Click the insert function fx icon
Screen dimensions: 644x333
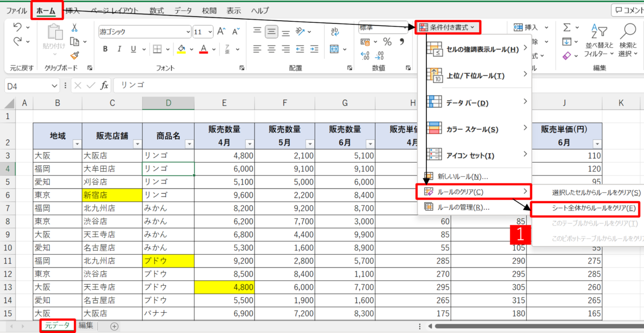tap(104, 85)
